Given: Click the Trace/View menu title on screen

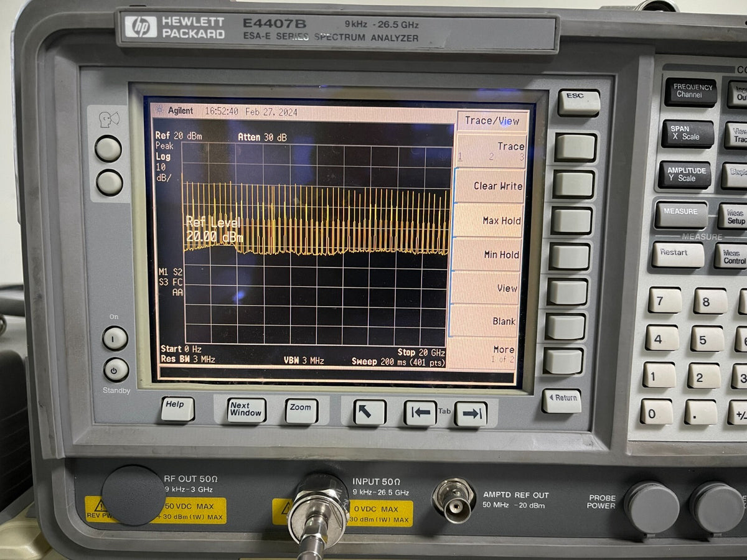Looking at the screenshot, I should click(492, 121).
